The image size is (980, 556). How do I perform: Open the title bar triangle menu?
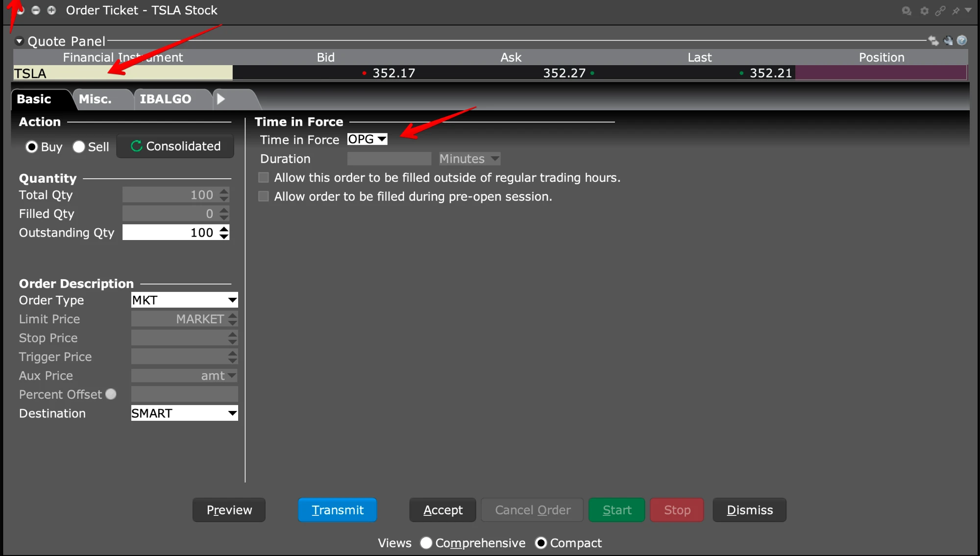pos(968,10)
